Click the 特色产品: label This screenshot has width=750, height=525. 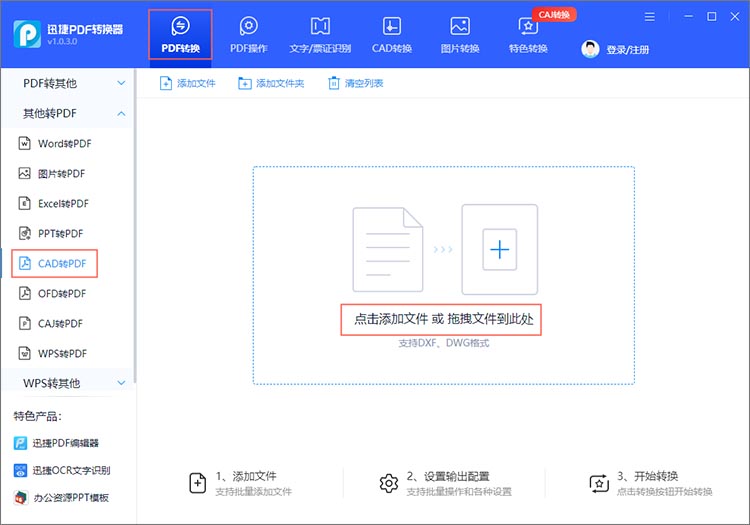(x=37, y=416)
